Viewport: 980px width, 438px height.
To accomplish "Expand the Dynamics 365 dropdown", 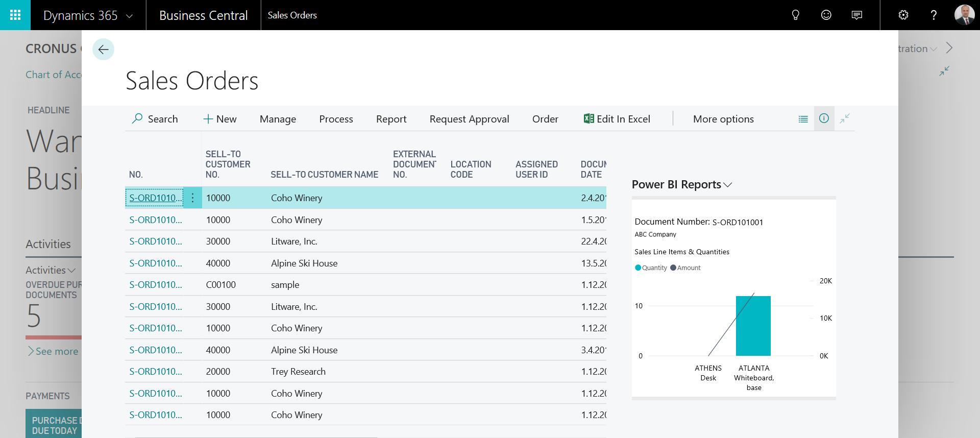I will pyautogui.click(x=130, y=16).
